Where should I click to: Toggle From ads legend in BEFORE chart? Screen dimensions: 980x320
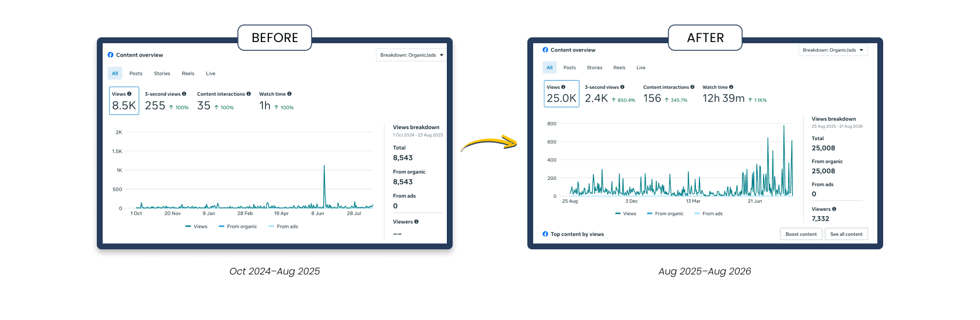point(283,227)
